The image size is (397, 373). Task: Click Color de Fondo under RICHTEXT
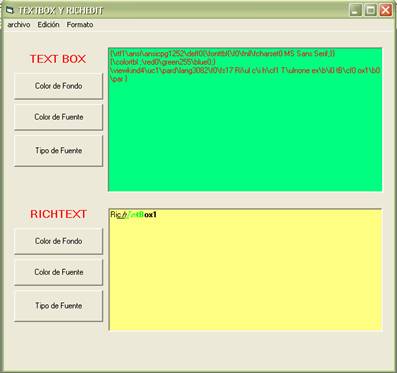pos(58,241)
